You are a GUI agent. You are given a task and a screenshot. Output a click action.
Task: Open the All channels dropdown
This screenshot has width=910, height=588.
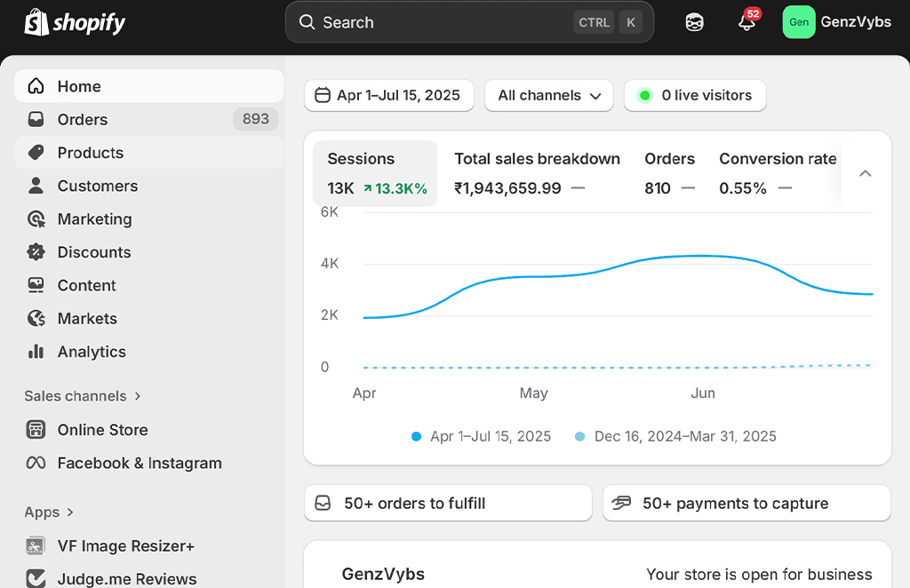coord(548,95)
